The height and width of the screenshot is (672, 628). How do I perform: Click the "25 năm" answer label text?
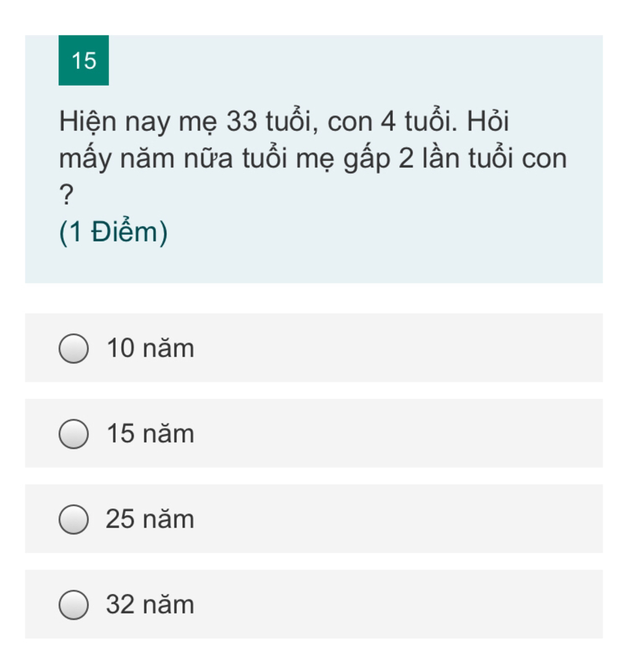tap(150, 519)
